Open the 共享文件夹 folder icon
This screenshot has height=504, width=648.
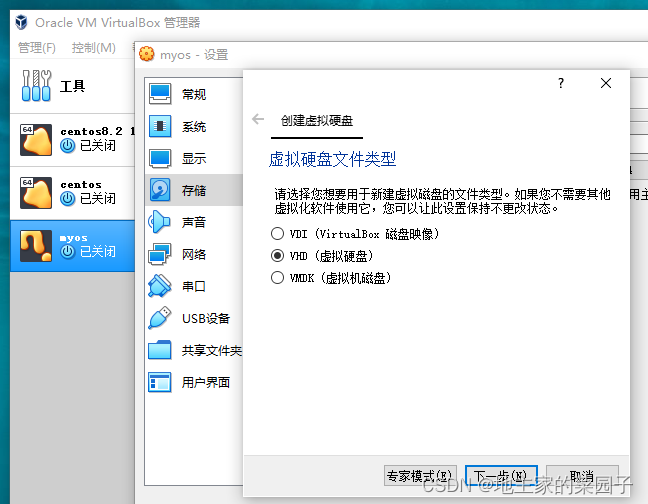pyautogui.click(x=160, y=350)
